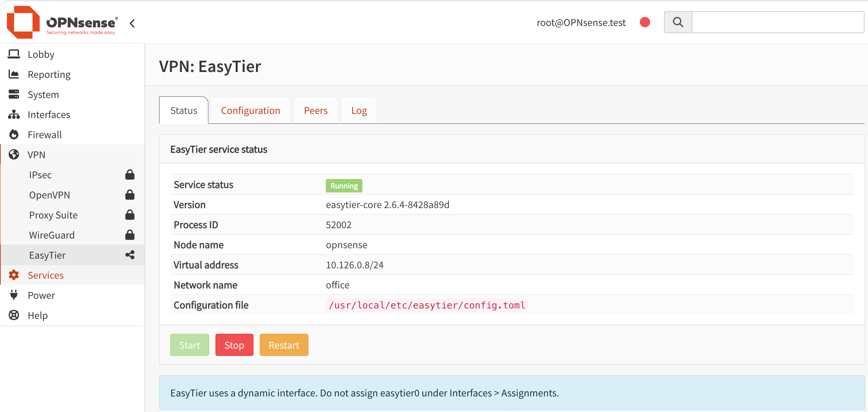The height and width of the screenshot is (412, 868).
Task: Click the network name value office
Action: click(x=338, y=285)
